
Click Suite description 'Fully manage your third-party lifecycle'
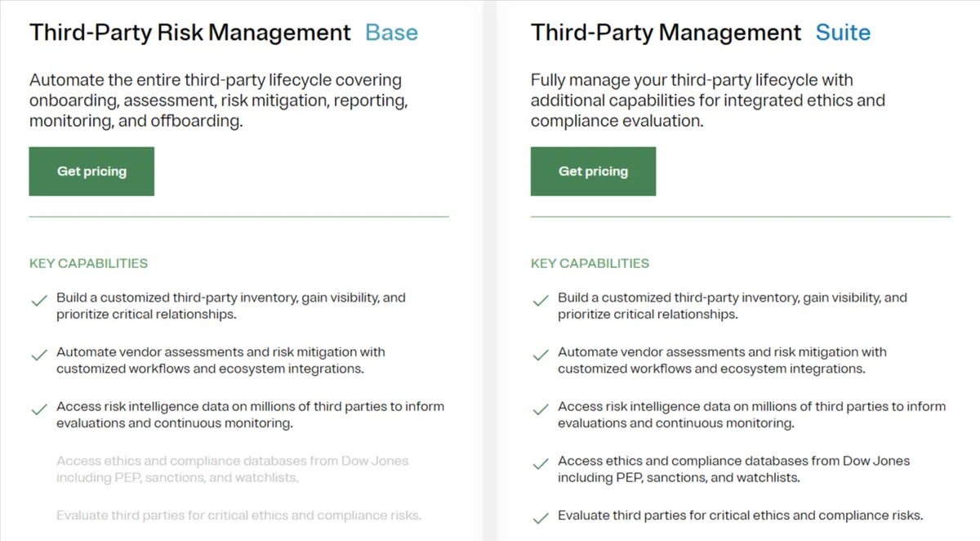point(708,101)
